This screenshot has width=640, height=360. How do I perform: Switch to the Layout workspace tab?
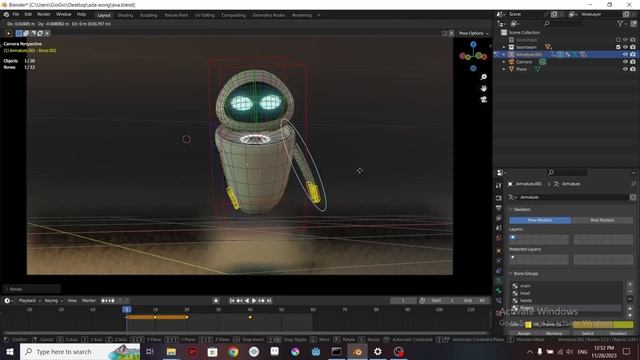(x=104, y=15)
